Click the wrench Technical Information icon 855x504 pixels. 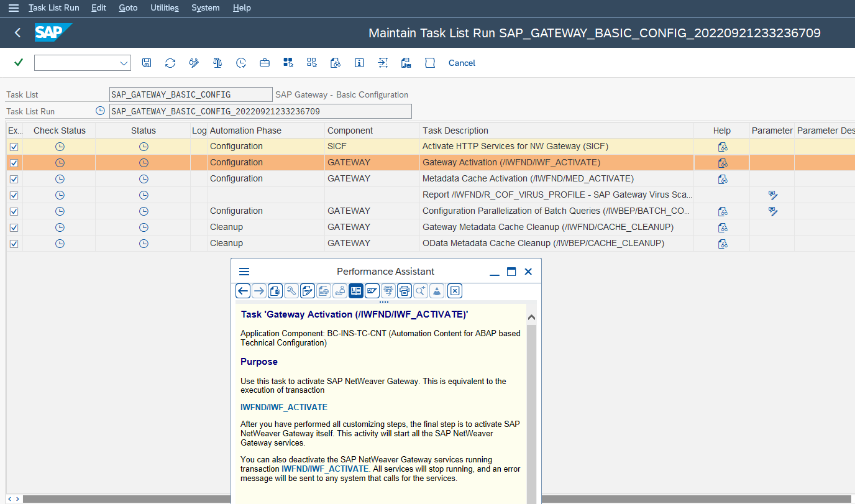(291, 291)
